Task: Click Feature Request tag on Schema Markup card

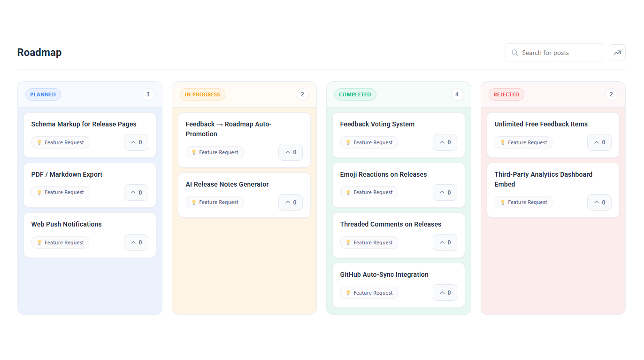Action: coord(60,142)
